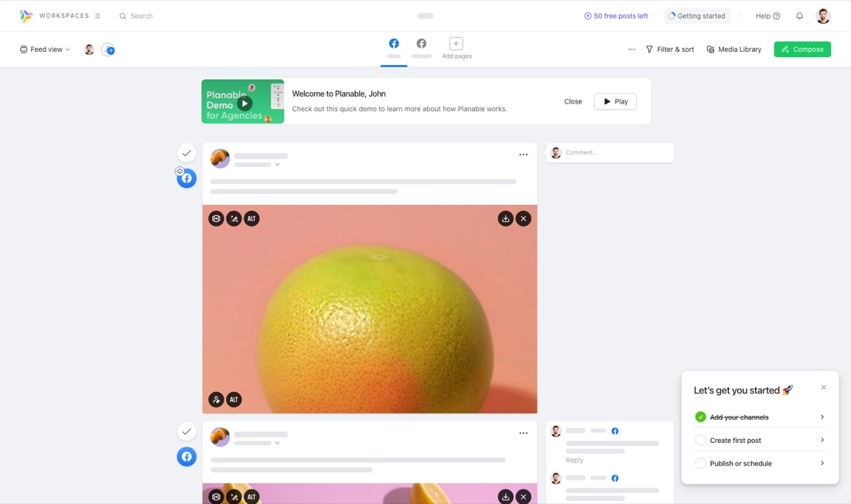The height and width of the screenshot is (504, 851).
Task: Click the Getting started button
Action: click(x=697, y=15)
